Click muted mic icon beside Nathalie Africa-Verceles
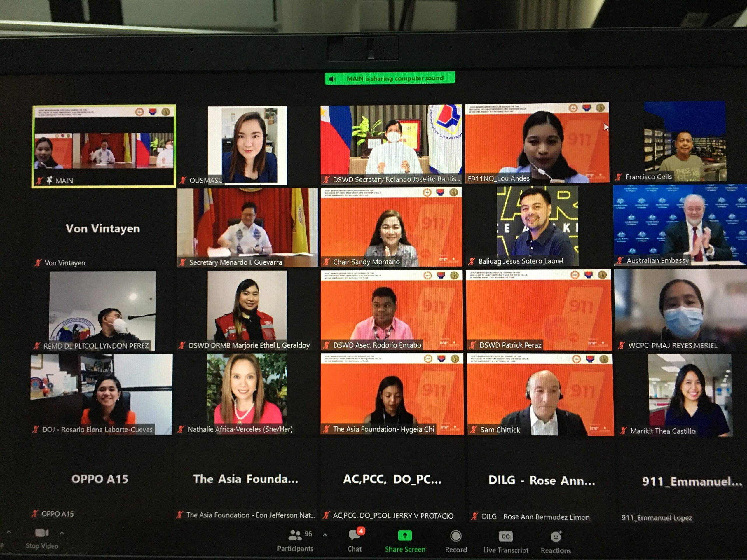The height and width of the screenshot is (560, 747). pyautogui.click(x=181, y=429)
